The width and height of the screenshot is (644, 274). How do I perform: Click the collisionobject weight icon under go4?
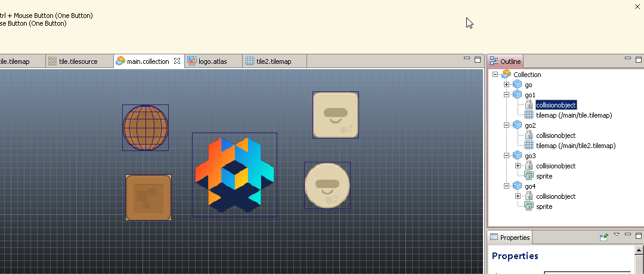pyautogui.click(x=529, y=196)
